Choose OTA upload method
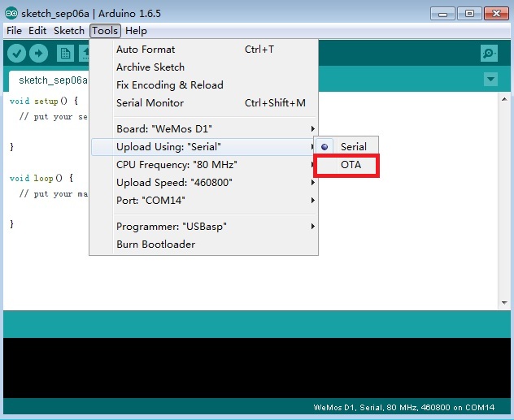514x420 pixels. [351, 165]
